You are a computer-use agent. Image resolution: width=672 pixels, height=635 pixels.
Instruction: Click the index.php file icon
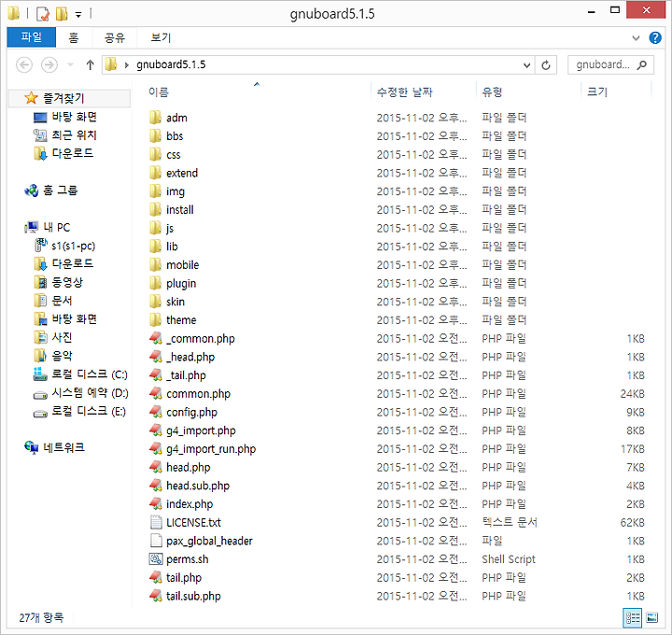[156, 504]
